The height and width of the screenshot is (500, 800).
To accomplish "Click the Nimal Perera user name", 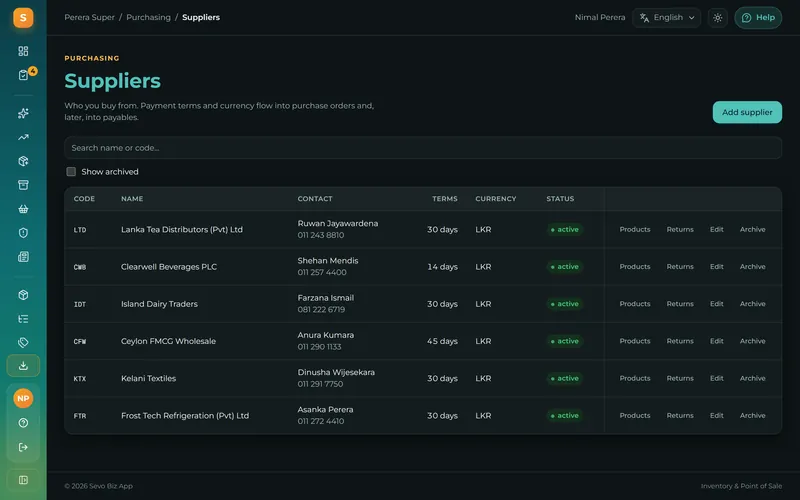I will 599,17.
